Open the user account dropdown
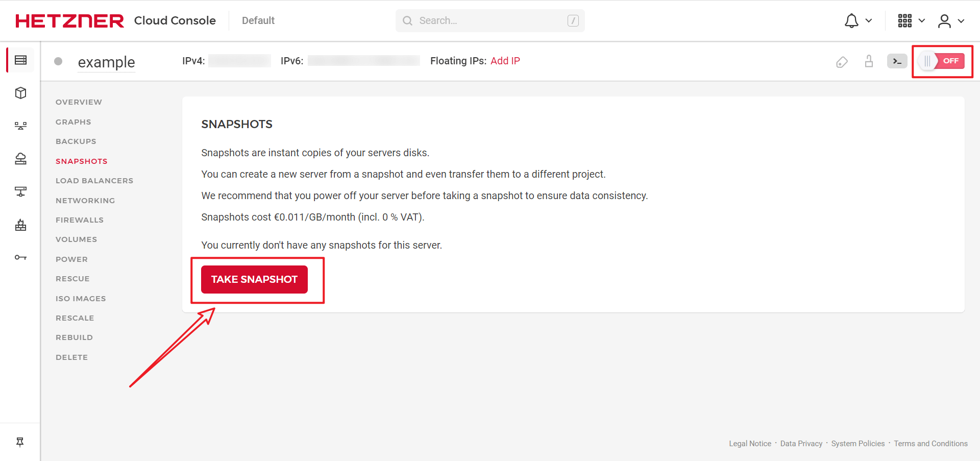Screen dimensions: 980x461 point(950,21)
